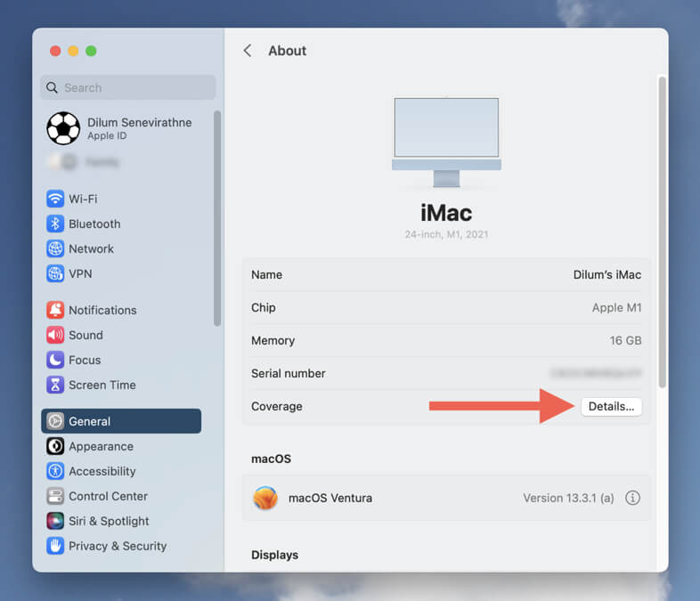
Task: Click the Search field in sidebar
Action: (x=128, y=87)
